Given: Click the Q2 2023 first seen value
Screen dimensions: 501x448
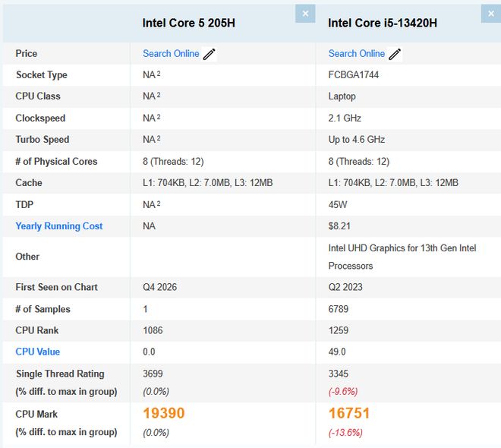Looking at the screenshot, I should pyautogui.click(x=345, y=287).
